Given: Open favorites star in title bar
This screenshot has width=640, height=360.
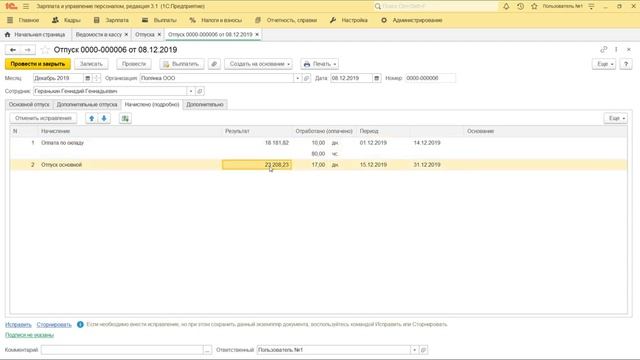Looking at the screenshot, I should point(534,6).
